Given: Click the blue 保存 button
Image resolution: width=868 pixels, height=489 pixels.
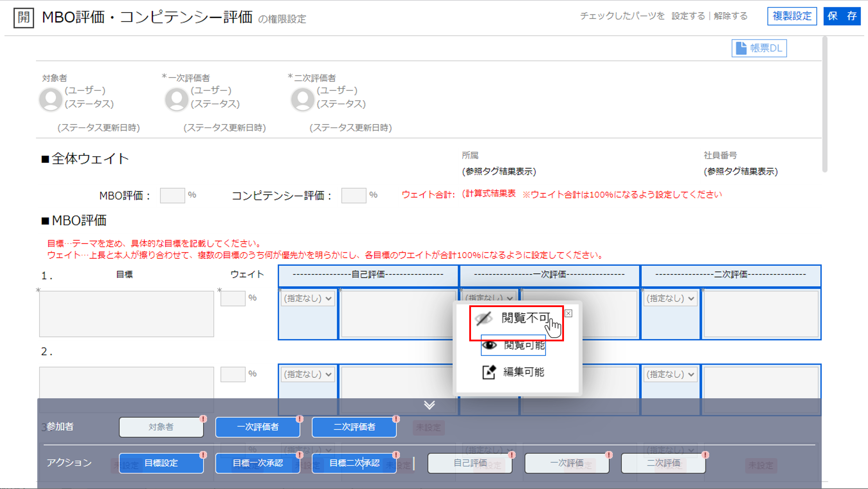Looking at the screenshot, I should click(x=842, y=16).
